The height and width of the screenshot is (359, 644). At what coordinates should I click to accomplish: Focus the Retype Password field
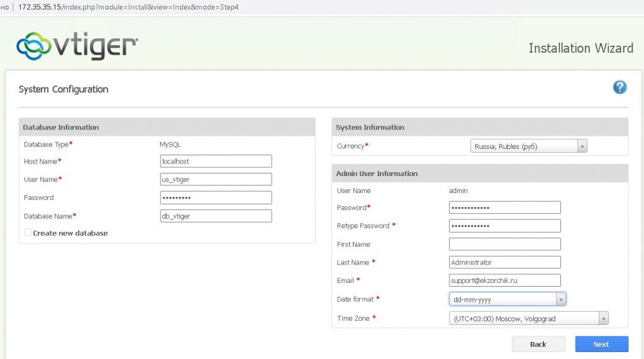tap(504, 226)
